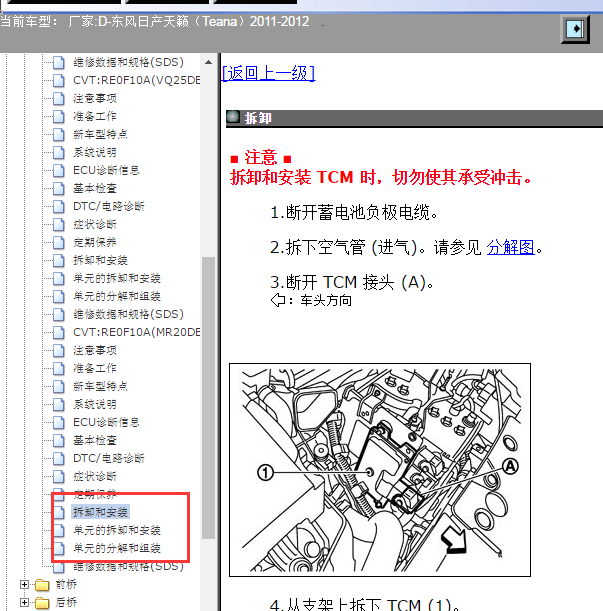Click step text 3.断开 TCM 接头 (A)
The height and width of the screenshot is (611, 603).
pyautogui.click(x=352, y=282)
